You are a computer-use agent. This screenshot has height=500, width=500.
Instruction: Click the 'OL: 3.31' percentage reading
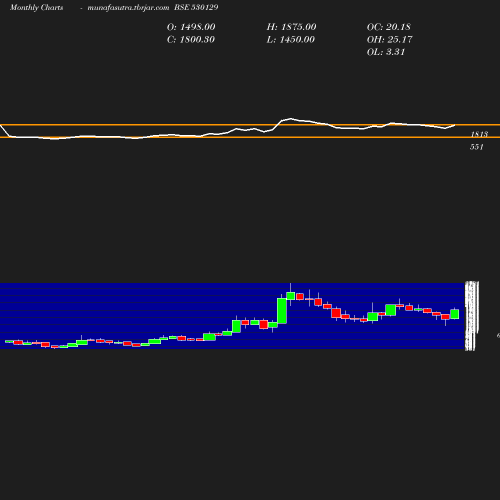(386, 52)
